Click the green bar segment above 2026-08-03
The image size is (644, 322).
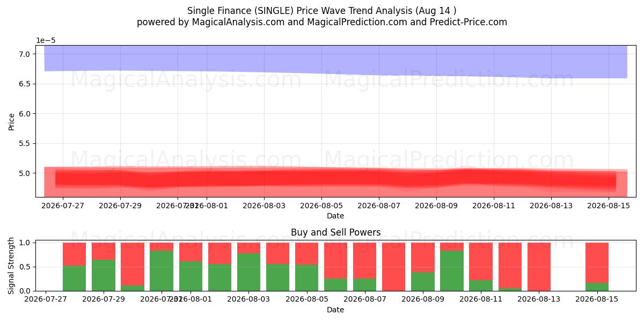tap(249, 272)
